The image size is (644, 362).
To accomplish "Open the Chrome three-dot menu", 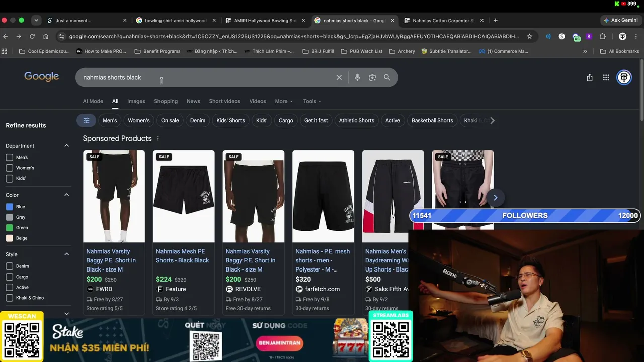I will (636, 36).
